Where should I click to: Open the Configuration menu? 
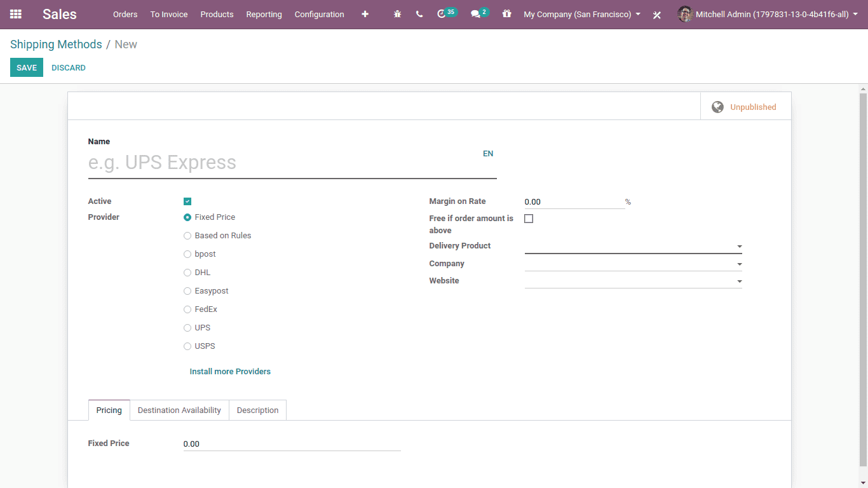tap(319, 14)
